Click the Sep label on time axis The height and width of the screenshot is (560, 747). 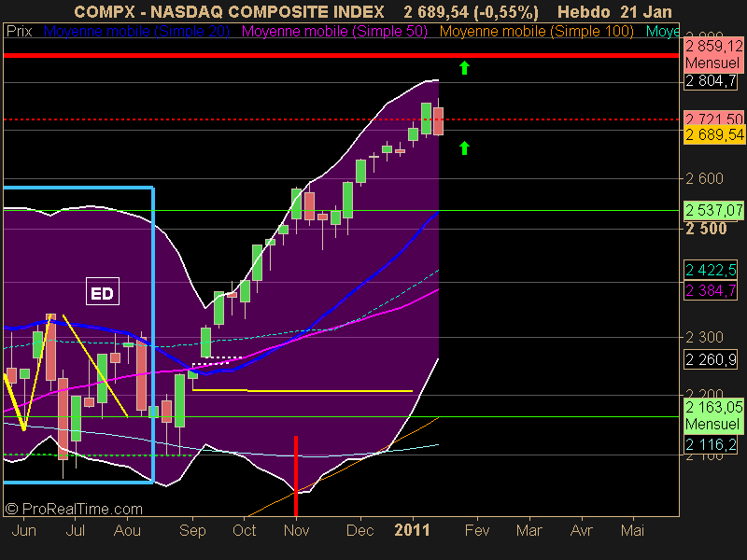click(192, 530)
